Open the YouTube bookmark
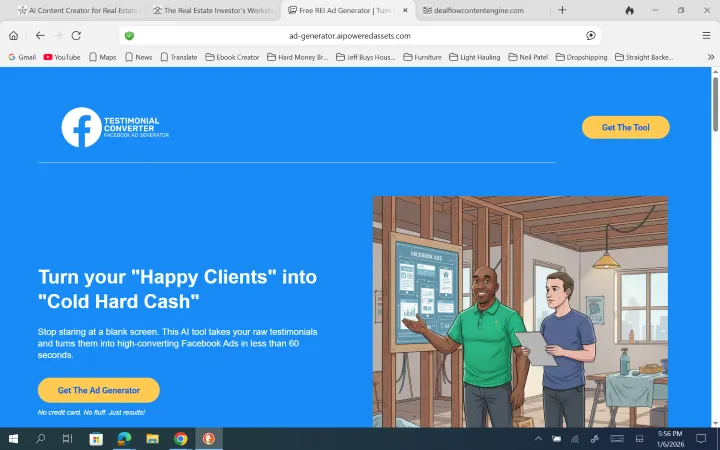 coord(62,57)
